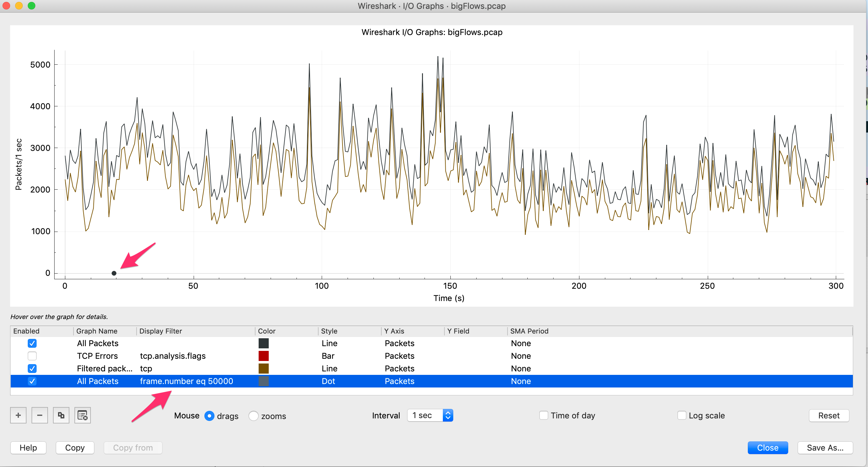Select the Mouse zooms radio option
This screenshot has width=868, height=467.
pyautogui.click(x=253, y=416)
